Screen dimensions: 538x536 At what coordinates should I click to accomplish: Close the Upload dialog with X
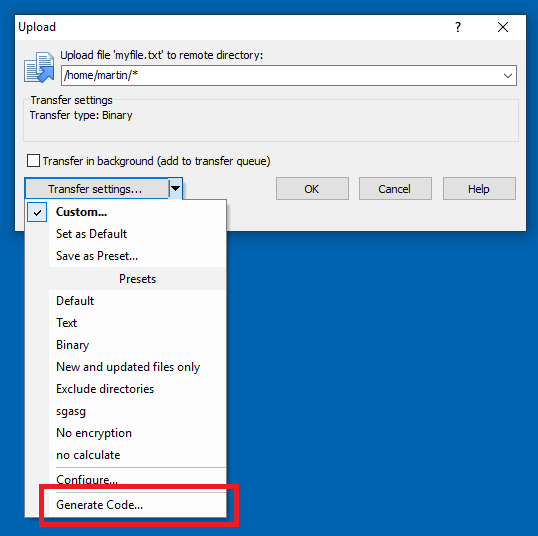coord(503,27)
